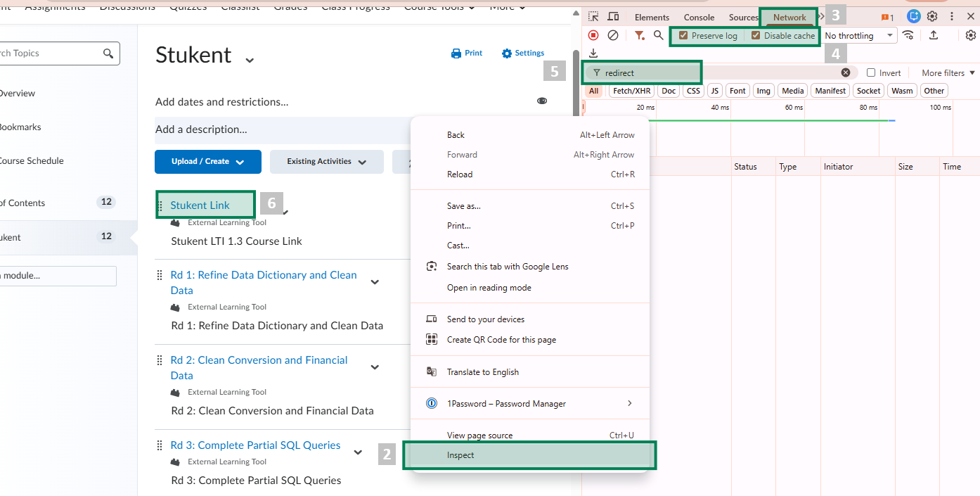Image resolution: width=980 pixels, height=496 pixels.
Task: Choose Inspect from the context menu
Action: pos(460,455)
